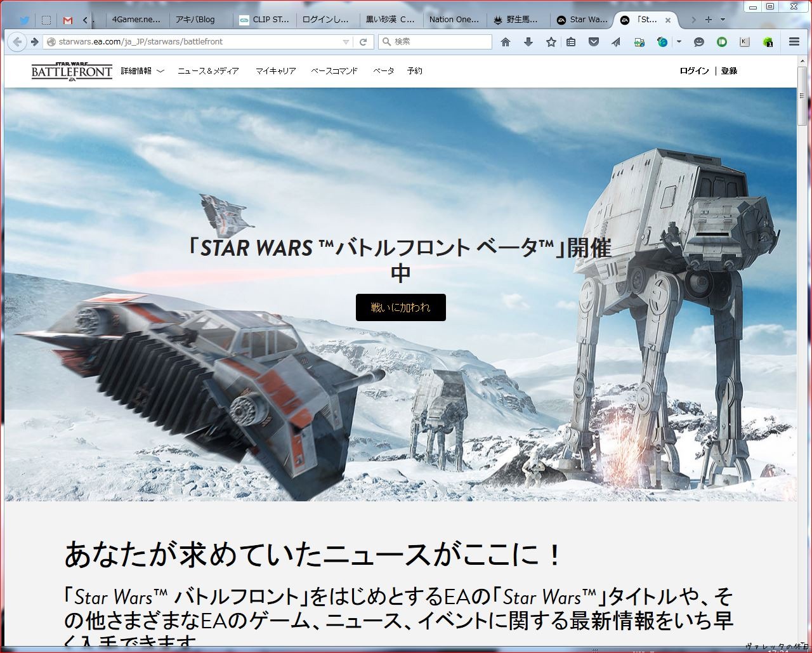Click the vertical scrollbar thumb
The image size is (812, 653).
coord(802,96)
